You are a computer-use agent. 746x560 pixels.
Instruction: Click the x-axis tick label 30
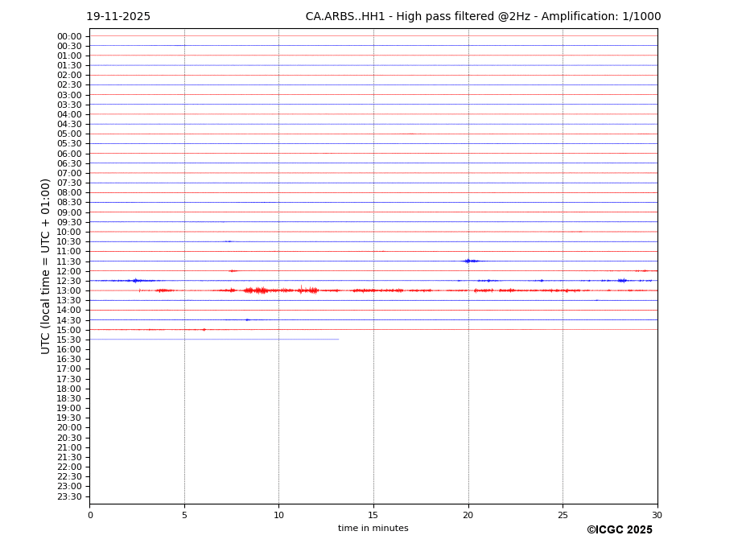[x=657, y=515]
